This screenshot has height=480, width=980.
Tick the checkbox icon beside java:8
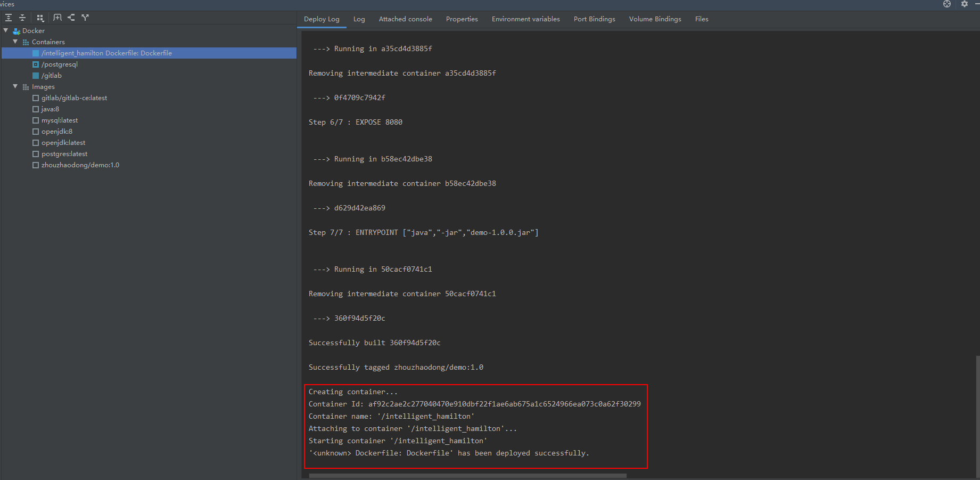click(36, 109)
